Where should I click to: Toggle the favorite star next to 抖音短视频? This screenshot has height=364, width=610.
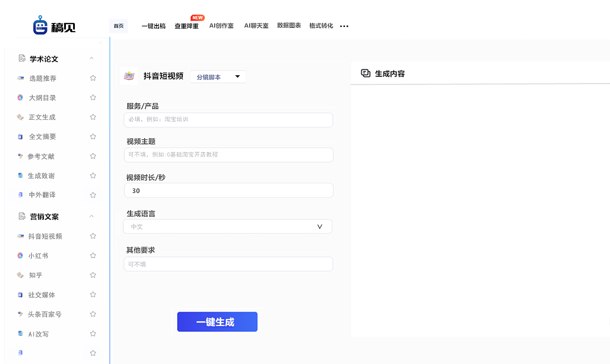(93, 235)
